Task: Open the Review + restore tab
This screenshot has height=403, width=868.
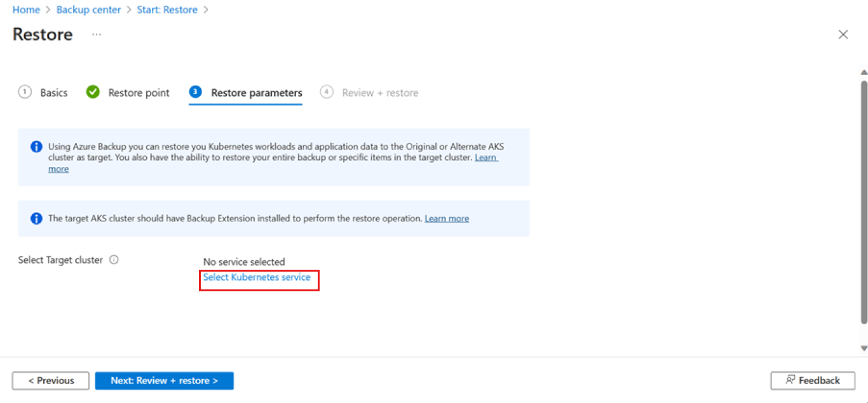Action: 380,92
